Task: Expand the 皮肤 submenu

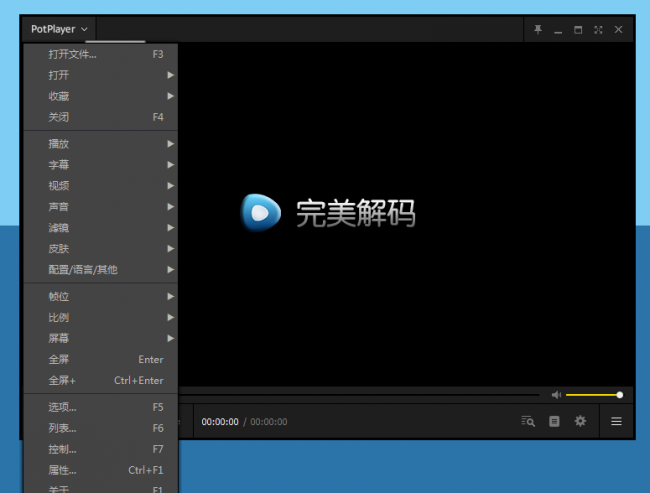Action: click(x=101, y=249)
